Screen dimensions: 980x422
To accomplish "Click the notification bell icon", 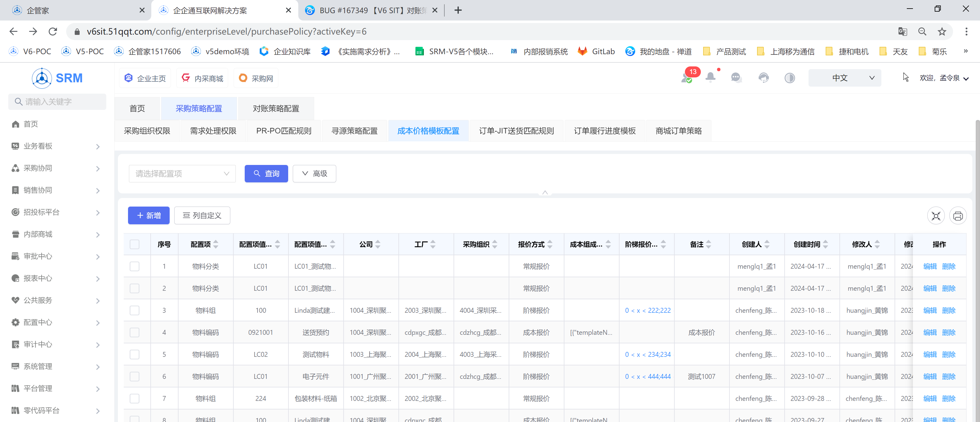I will 710,77.
